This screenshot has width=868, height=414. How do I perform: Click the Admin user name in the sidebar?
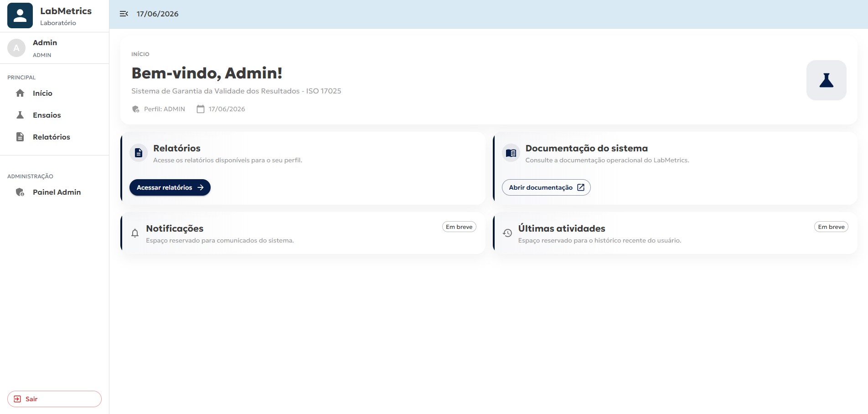point(45,42)
